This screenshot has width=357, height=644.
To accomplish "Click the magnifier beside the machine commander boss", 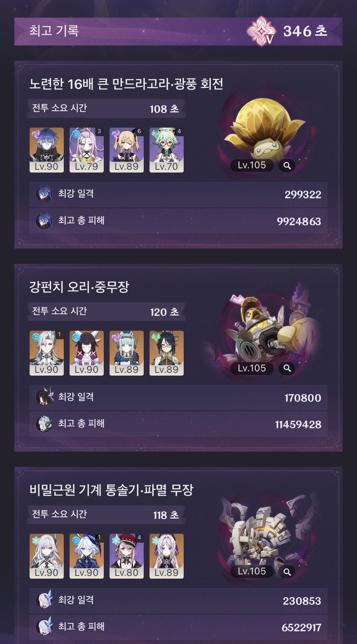I will pyautogui.click(x=287, y=572).
